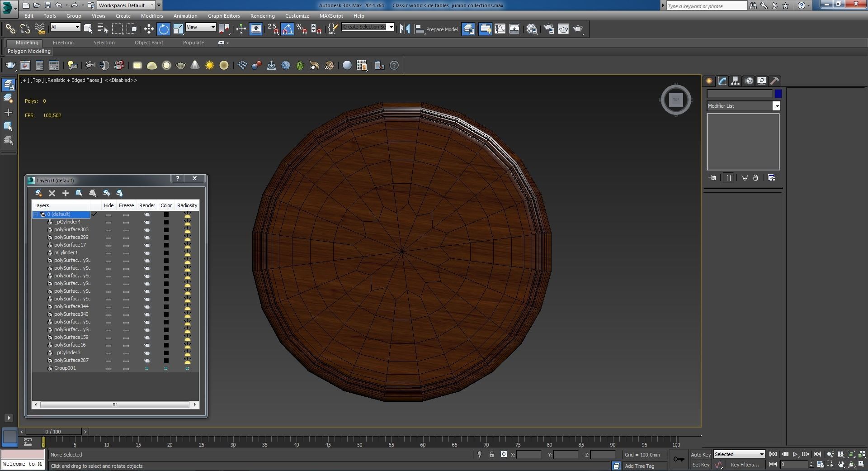Image resolution: width=868 pixels, height=471 pixels.
Task: Toggle Percent Snap in main toolbar
Action: pyautogui.click(x=302, y=29)
